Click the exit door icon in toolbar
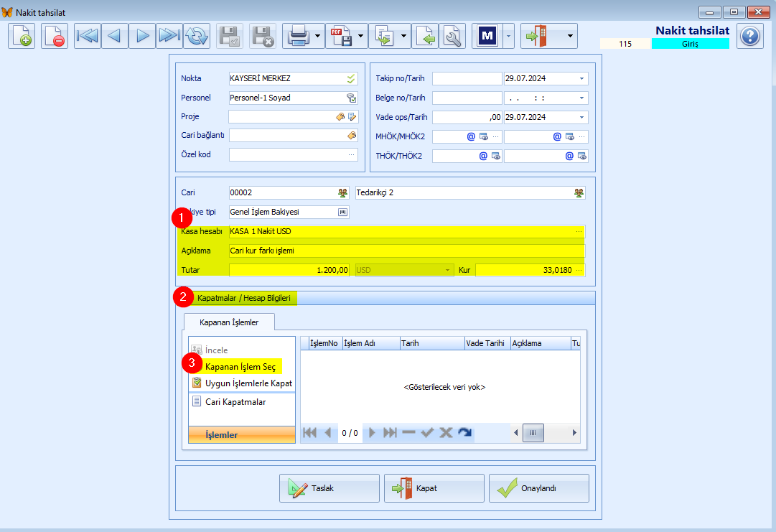 (x=536, y=36)
